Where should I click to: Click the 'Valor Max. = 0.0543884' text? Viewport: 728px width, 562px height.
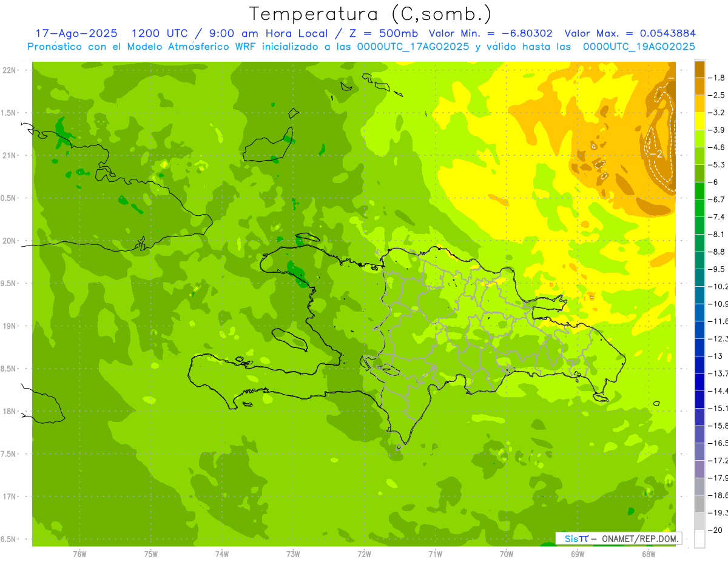coord(630,33)
